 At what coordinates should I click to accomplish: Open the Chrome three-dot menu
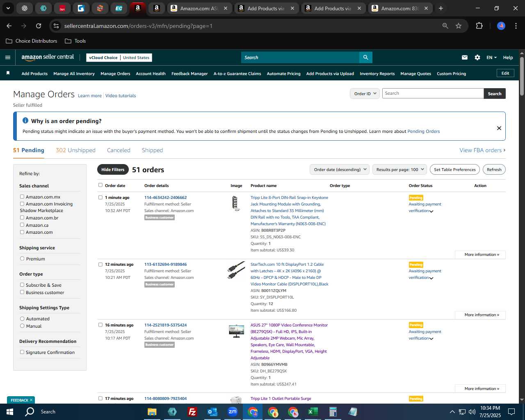(x=515, y=26)
